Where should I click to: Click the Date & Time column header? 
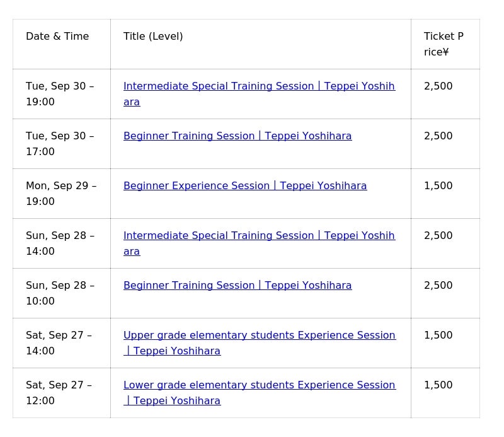click(x=57, y=37)
